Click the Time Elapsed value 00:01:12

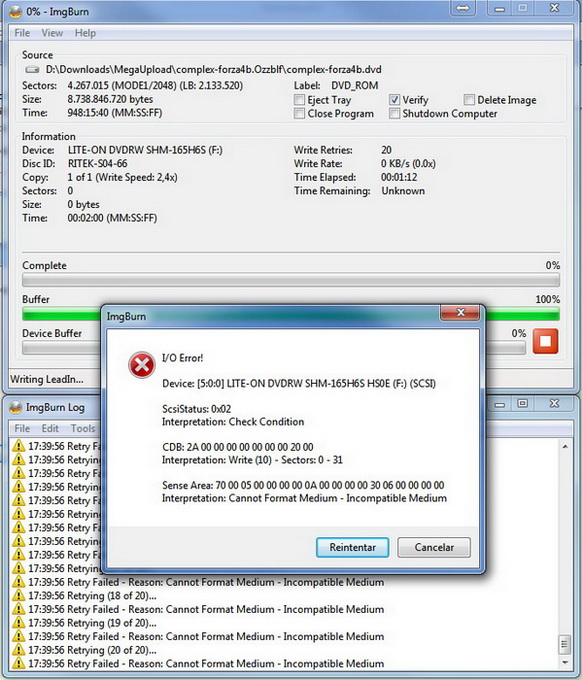pyautogui.click(x=399, y=177)
